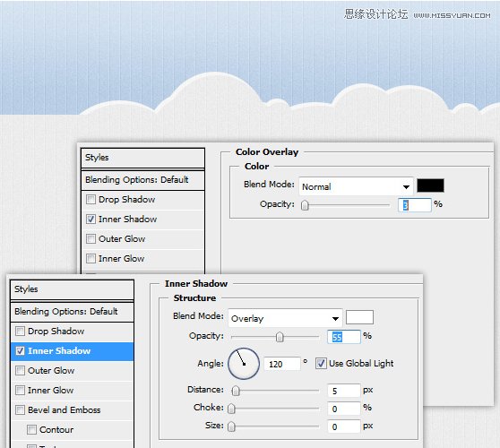This screenshot has width=500, height=448.
Task: Click the black Color Overlay swatch
Action: tap(430, 185)
